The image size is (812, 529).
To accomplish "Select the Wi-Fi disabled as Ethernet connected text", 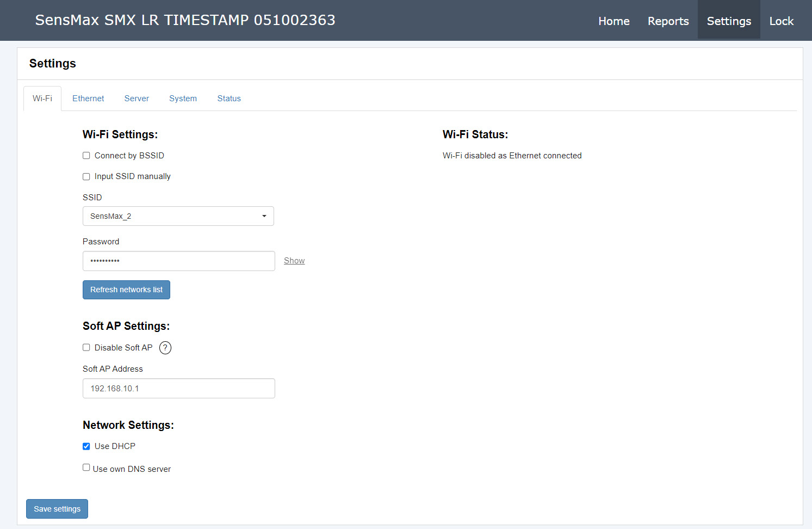I will coord(512,156).
